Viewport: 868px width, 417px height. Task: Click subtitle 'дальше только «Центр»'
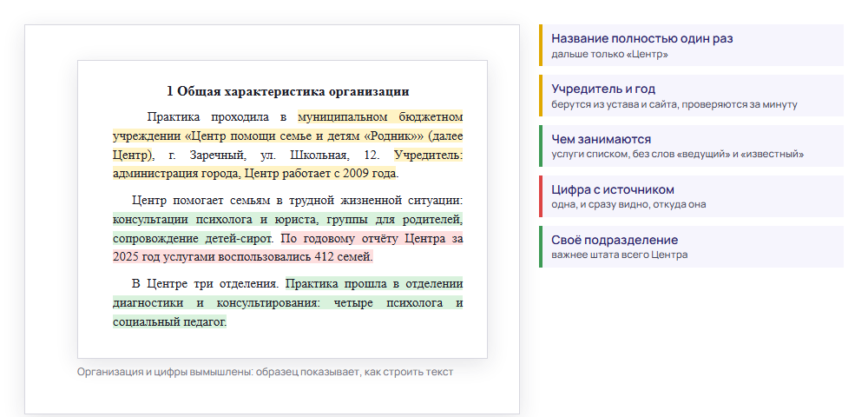609,54
